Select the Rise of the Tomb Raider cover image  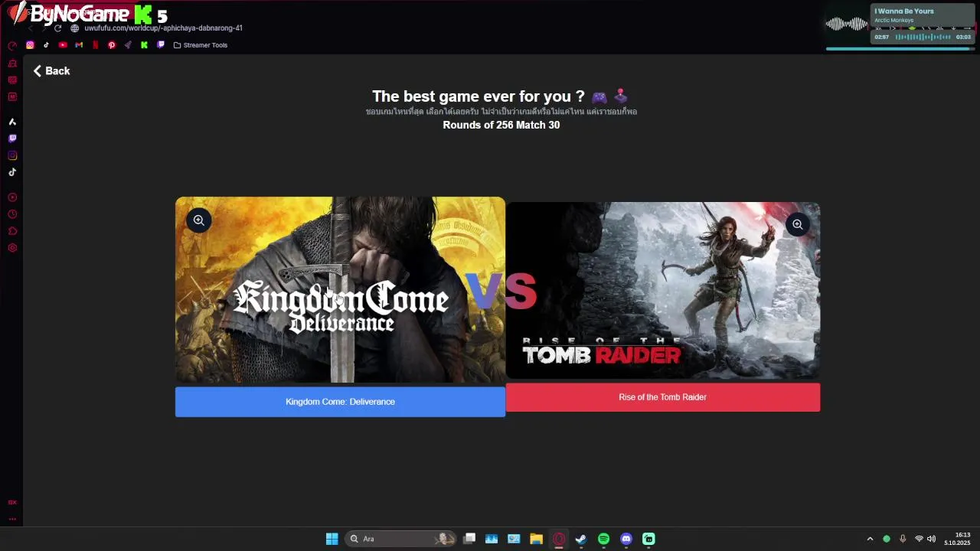pos(662,290)
